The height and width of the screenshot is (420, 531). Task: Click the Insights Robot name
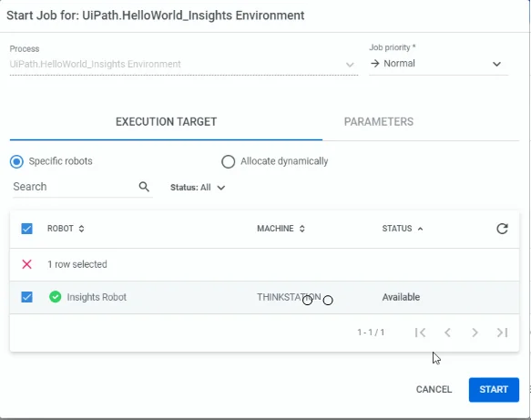pos(97,297)
